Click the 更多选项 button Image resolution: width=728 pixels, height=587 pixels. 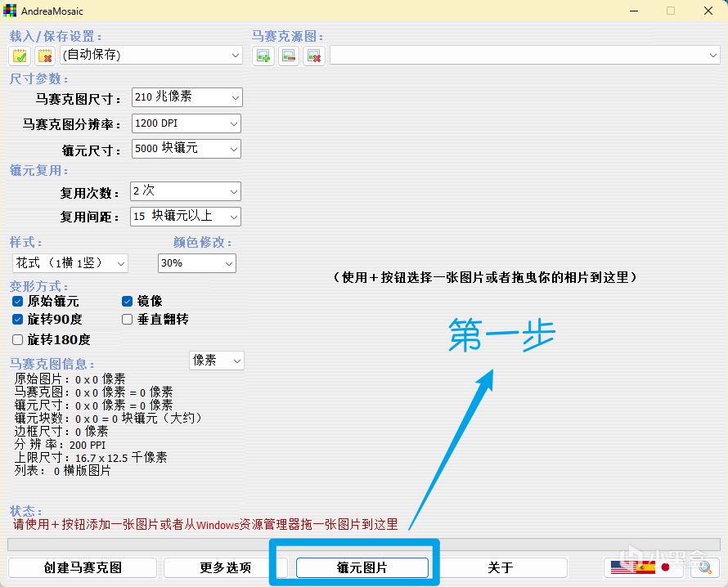[x=226, y=567]
